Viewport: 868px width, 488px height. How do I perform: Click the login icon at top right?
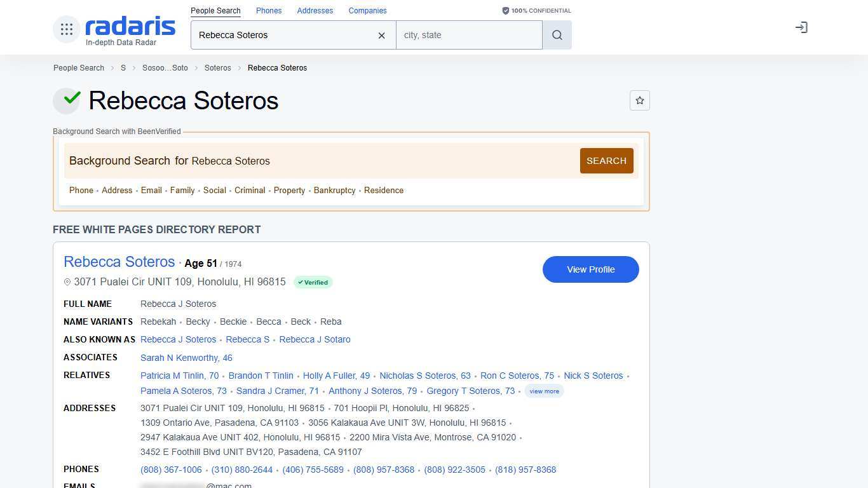point(801,27)
